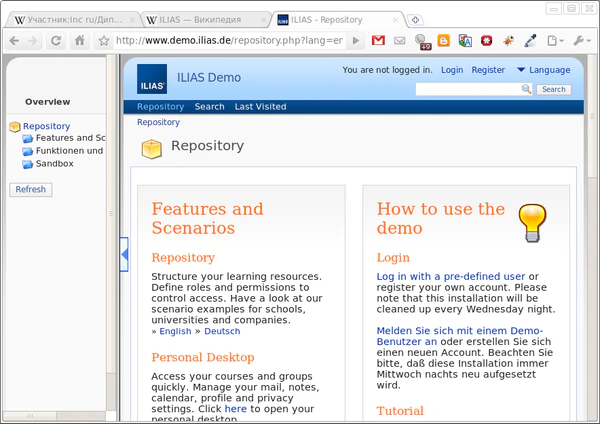The width and height of the screenshot is (600, 424).
Task: Open the Blogger extension icon
Action: pyautogui.click(x=445, y=41)
